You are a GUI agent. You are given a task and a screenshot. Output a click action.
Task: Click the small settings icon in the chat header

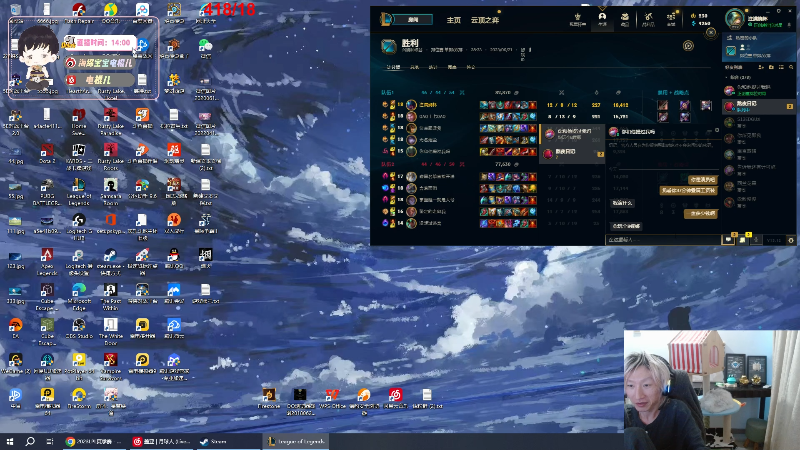717,131
